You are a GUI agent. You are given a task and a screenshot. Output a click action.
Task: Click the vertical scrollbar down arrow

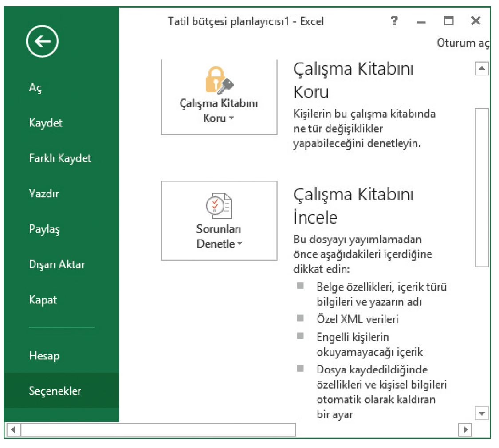click(x=482, y=413)
